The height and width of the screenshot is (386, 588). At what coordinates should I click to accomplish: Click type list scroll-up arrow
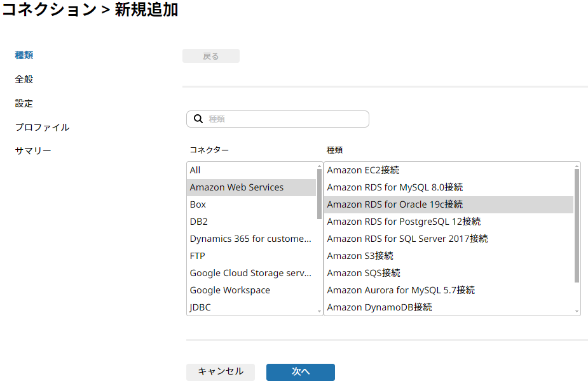coord(577,166)
